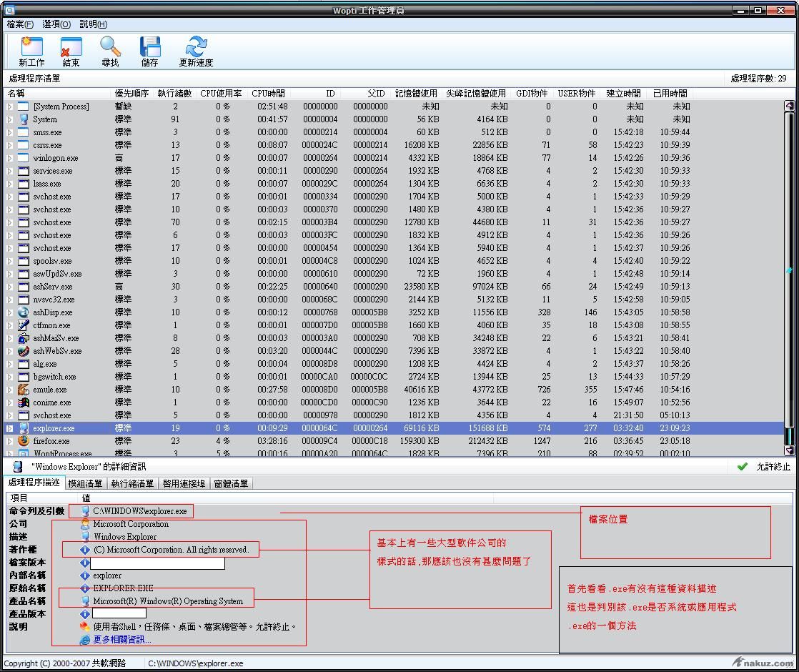Select the 處理程序描述 tab

click(34, 483)
